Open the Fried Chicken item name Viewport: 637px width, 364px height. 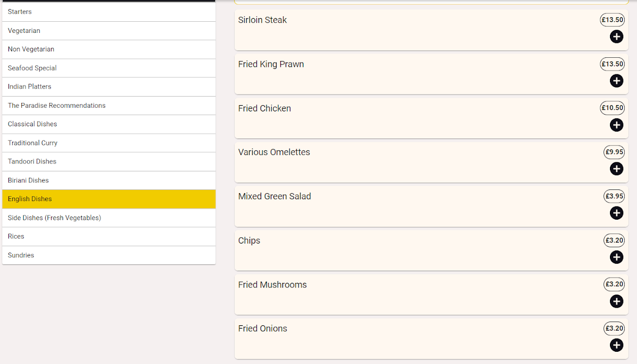264,108
